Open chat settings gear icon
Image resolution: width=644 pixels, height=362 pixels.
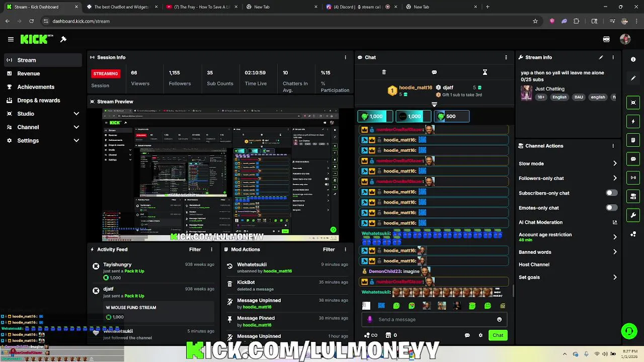480,335
